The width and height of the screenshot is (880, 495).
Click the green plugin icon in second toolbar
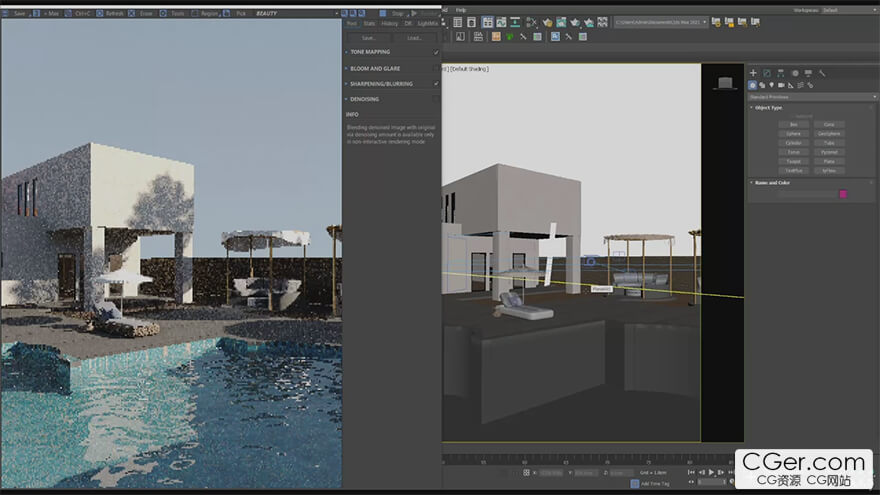point(510,36)
